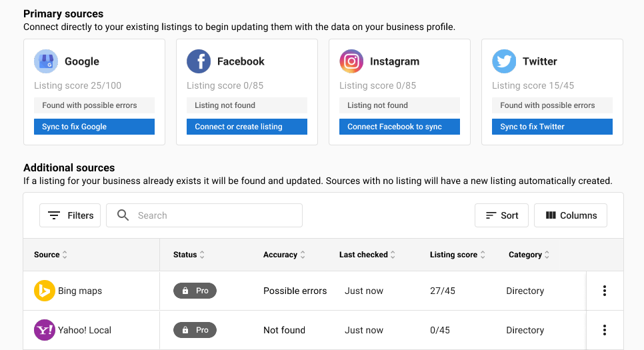
Task: Click the Pro lock badge for Yahoo! Local
Action: pos(195,330)
